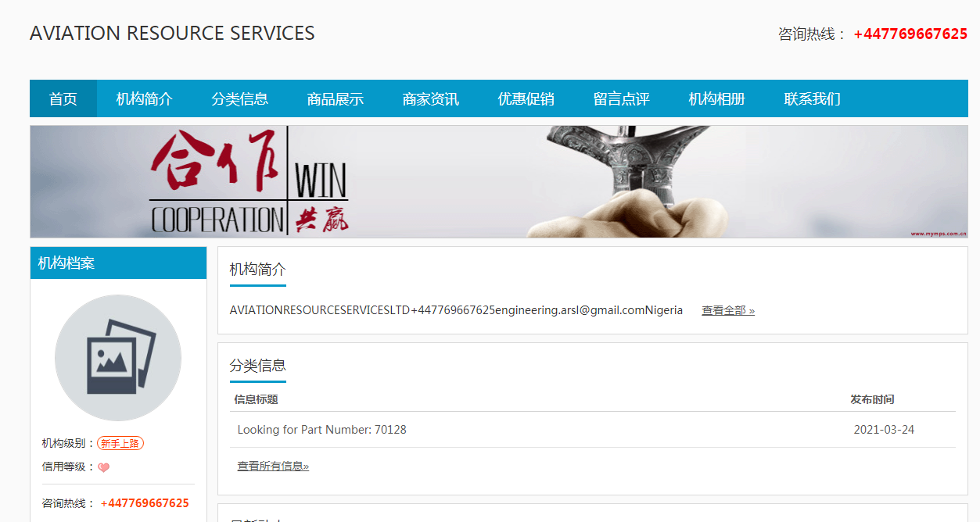Click the cooperation WIN banner image
980x522 pixels.
point(499,181)
